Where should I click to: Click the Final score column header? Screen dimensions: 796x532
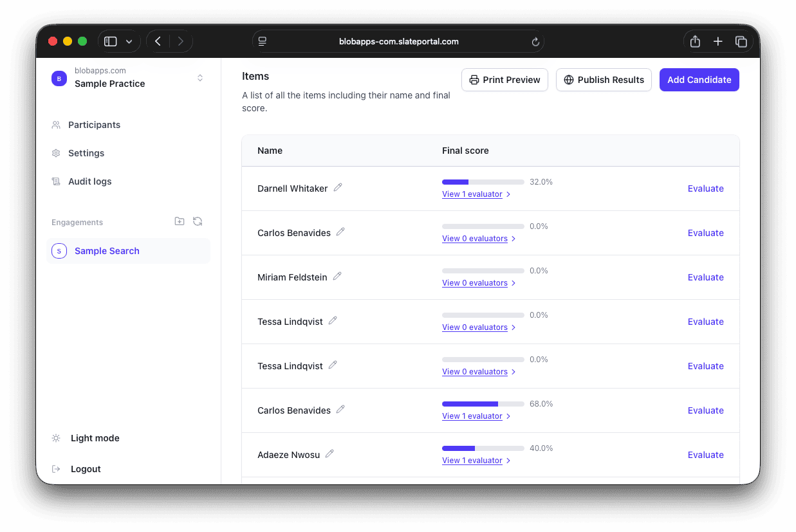pyautogui.click(x=465, y=151)
